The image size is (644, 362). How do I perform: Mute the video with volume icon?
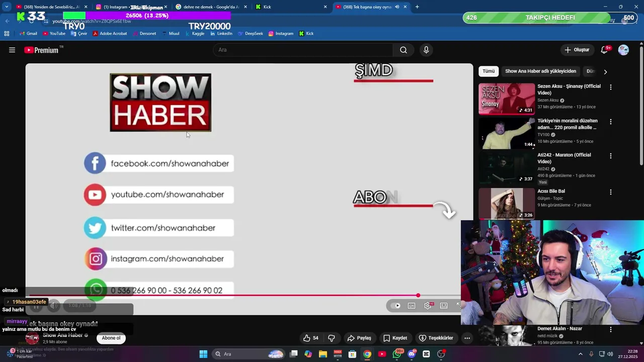click(54, 306)
